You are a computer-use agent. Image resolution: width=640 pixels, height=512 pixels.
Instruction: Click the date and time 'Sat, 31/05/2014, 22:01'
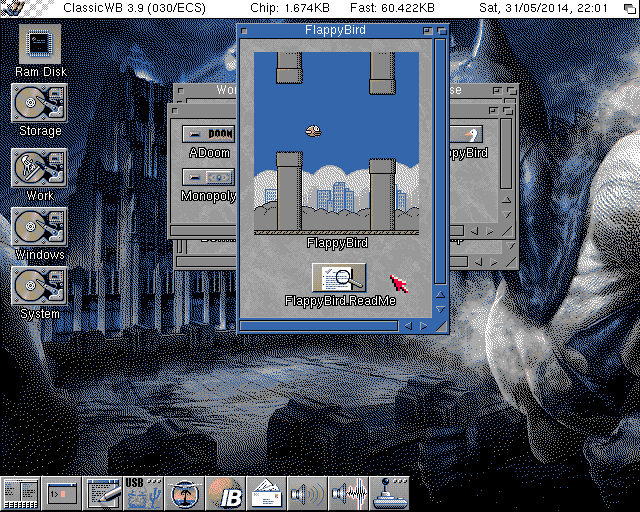point(543,8)
